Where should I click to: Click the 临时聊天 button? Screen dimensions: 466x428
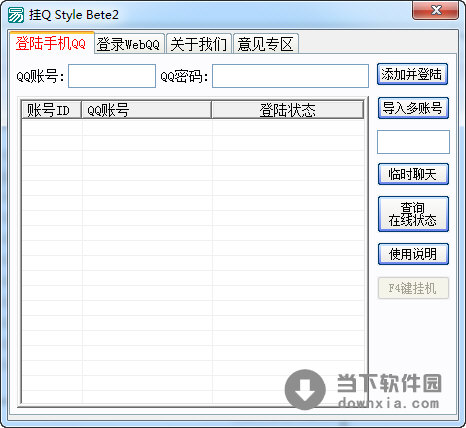(413, 174)
